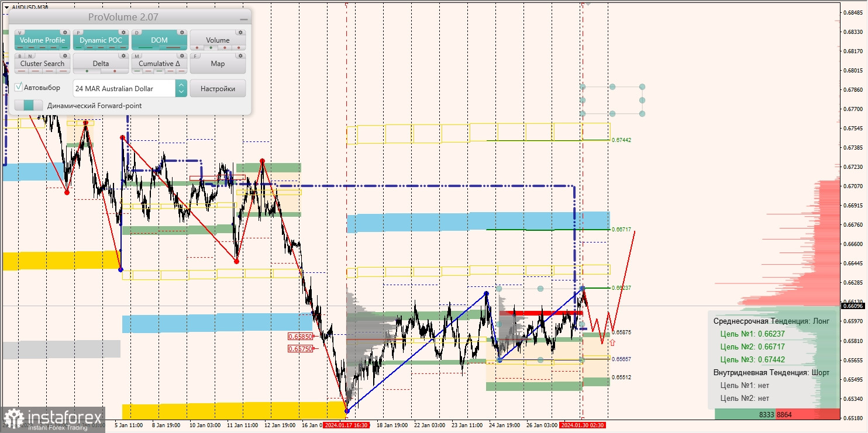The height and width of the screenshot is (433, 868).
Task: Open Delta settings gear icon
Action: tap(123, 56)
